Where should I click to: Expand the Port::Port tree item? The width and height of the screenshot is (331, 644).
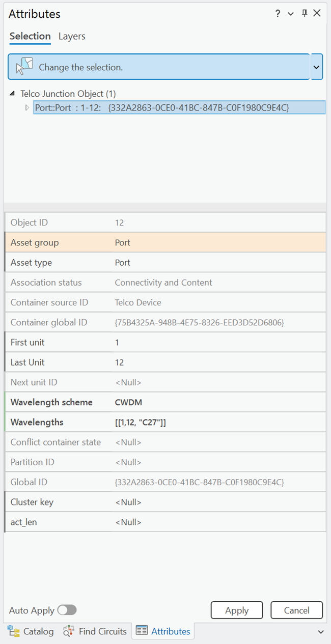pos(27,108)
